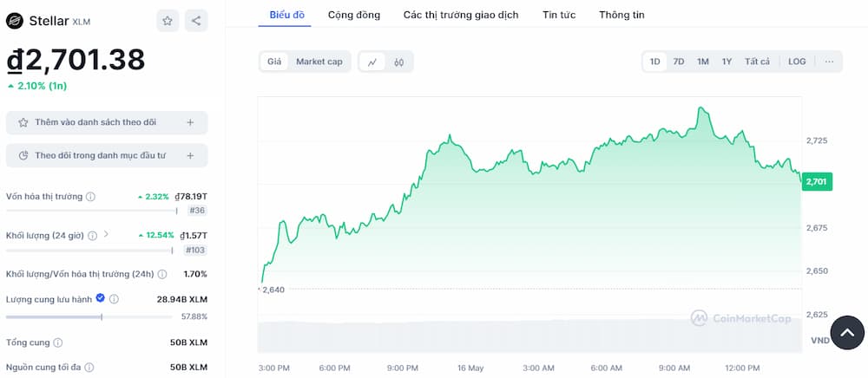The width and height of the screenshot is (868, 378).
Task: Expand Khối lượng (24 giờ) chevron
Action: coord(107,234)
